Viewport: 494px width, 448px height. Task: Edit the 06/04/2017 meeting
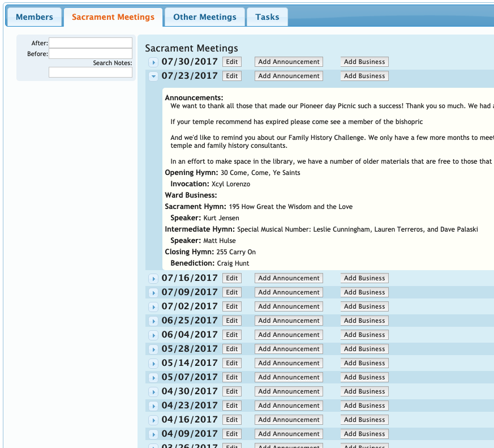tap(232, 335)
